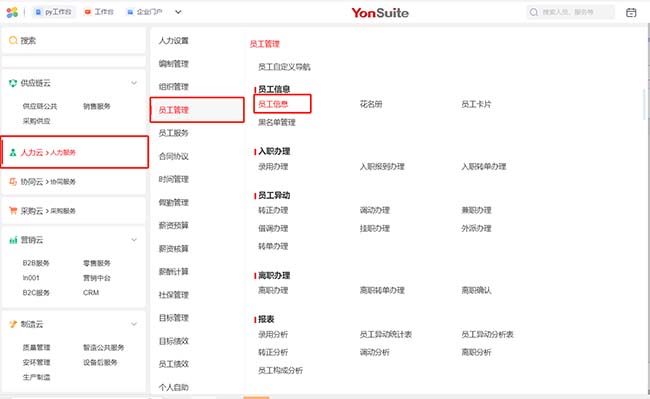Open B2B服务 link

click(x=36, y=263)
